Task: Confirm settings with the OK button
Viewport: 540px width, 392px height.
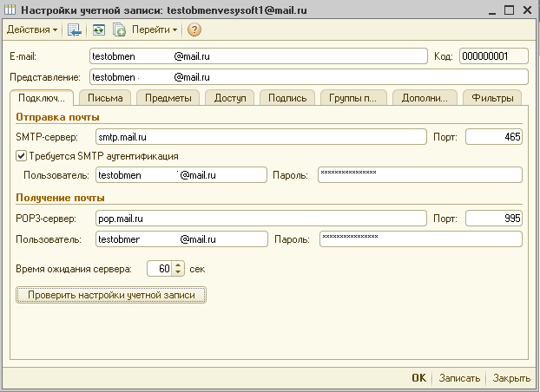Action: click(x=418, y=378)
